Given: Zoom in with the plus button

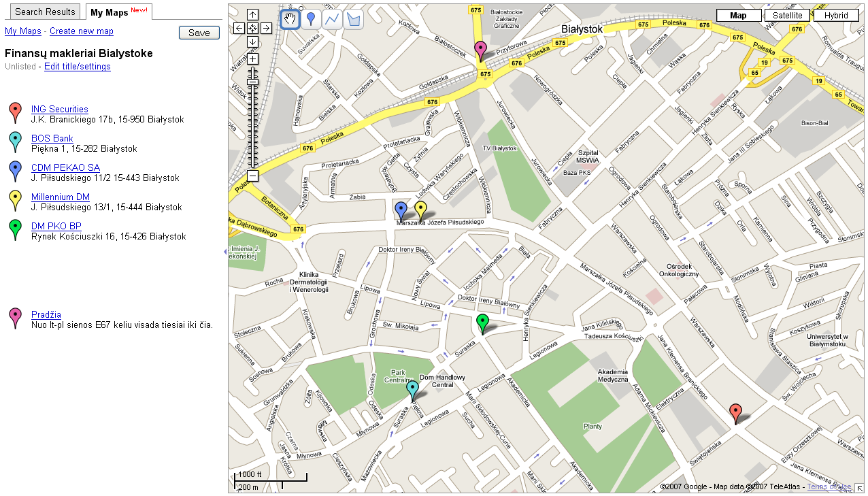Looking at the screenshot, I should pos(252,59).
